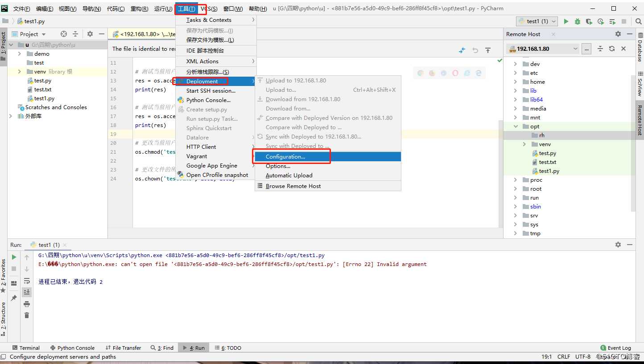Click the Stop icon in Run panel

(x=14, y=269)
